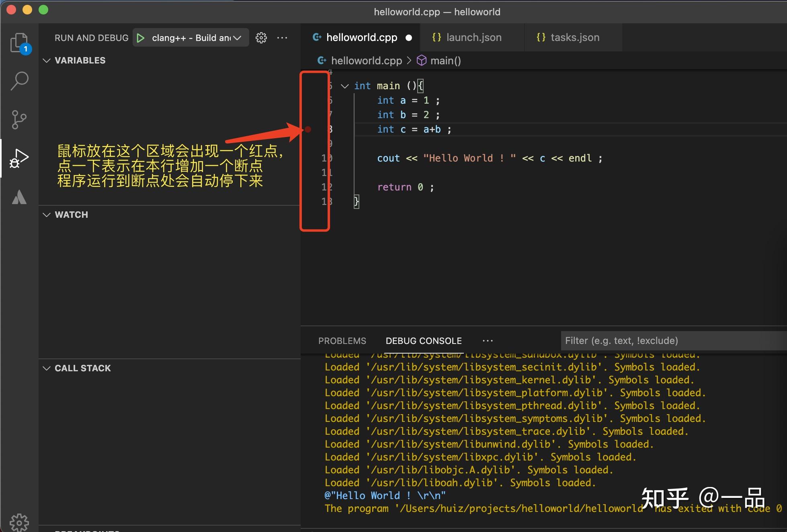Open Search in the activity bar
Viewport: 787px width, 532px height.
19,80
